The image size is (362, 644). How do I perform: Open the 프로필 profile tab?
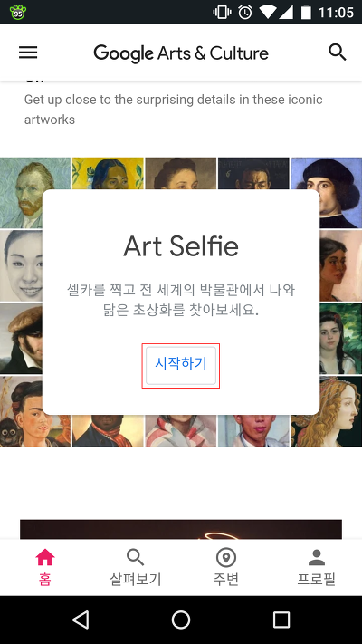click(317, 567)
